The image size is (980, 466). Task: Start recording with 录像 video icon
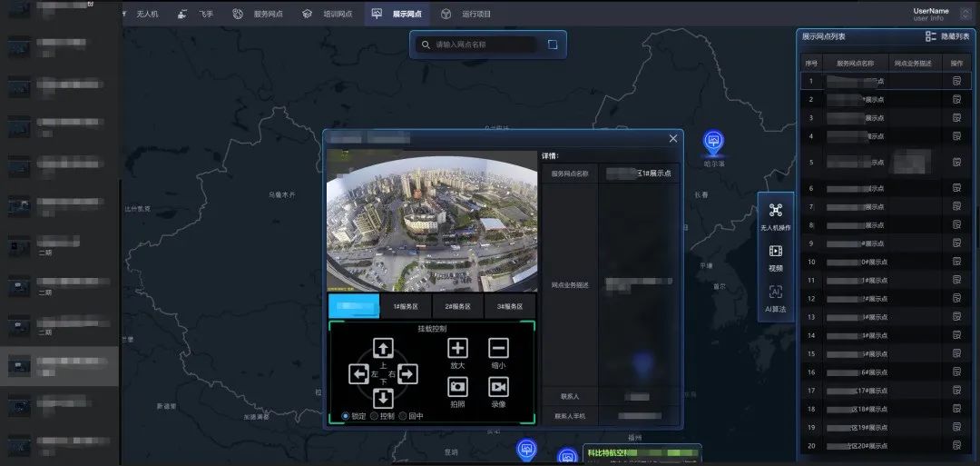coord(498,386)
